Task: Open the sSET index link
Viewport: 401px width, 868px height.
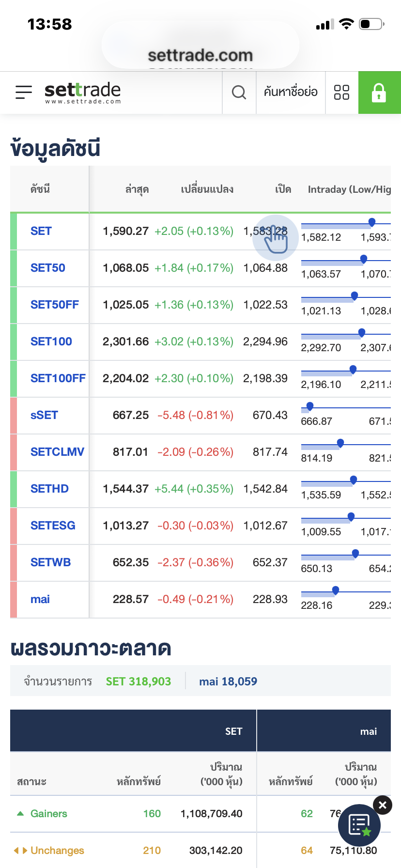Action: coord(44,415)
